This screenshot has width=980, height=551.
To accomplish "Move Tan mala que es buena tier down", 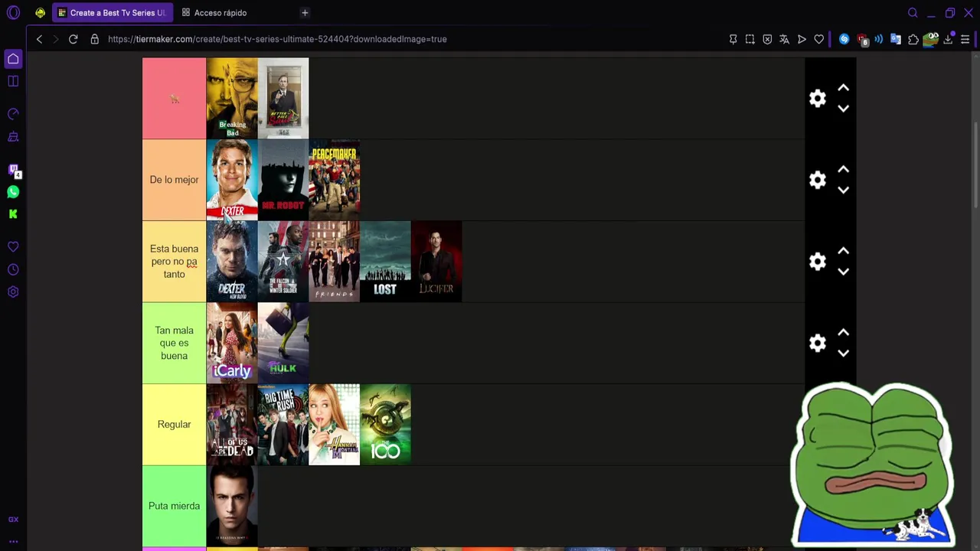I will click(x=843, y=354).
